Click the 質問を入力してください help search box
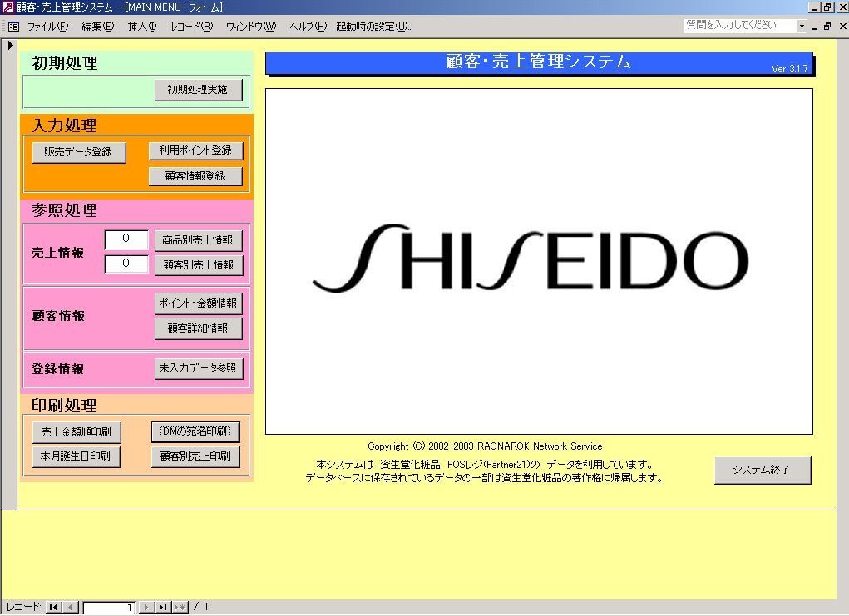This screenshot has height=616, width=849. point(740,26)
